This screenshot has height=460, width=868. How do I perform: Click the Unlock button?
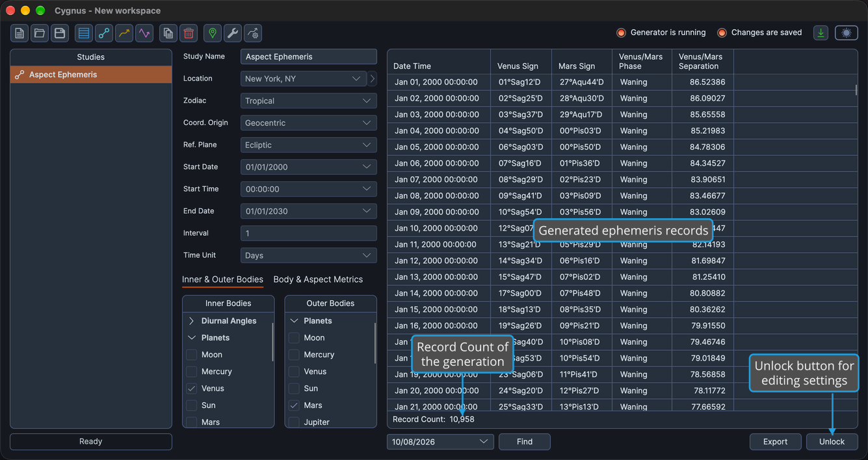click(832, 442)
